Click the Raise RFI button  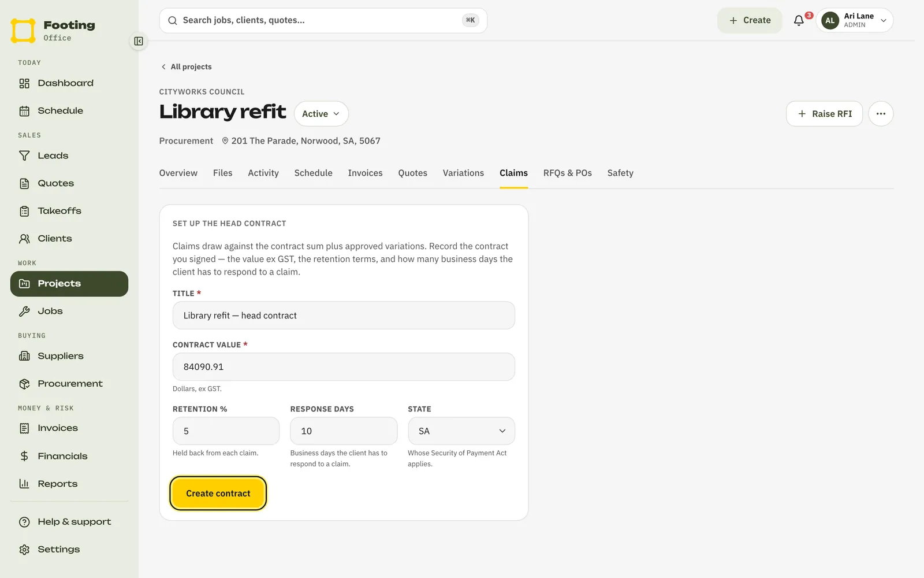(x=824, y=114)
